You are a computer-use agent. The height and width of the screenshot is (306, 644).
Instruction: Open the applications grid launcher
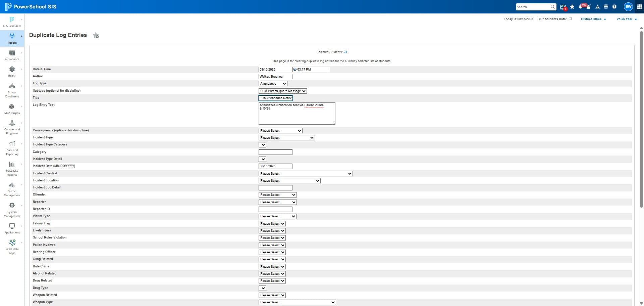click(639, 7)
